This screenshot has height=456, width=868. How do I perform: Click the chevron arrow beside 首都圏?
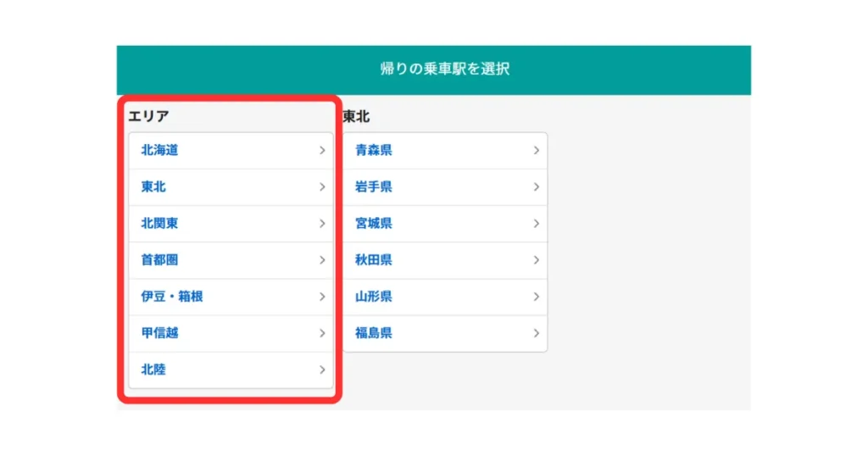(x=322, y=260)
